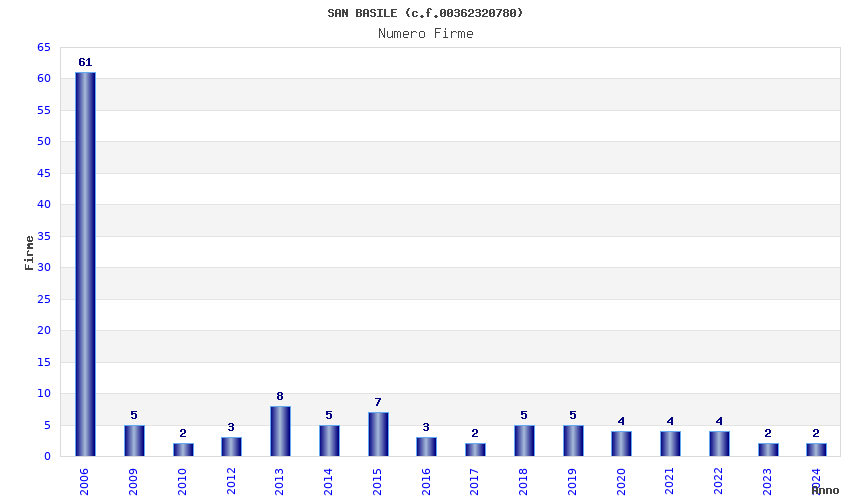Click the x-axis year label '2023'
850x500 pixels.
tap(767, 482)
